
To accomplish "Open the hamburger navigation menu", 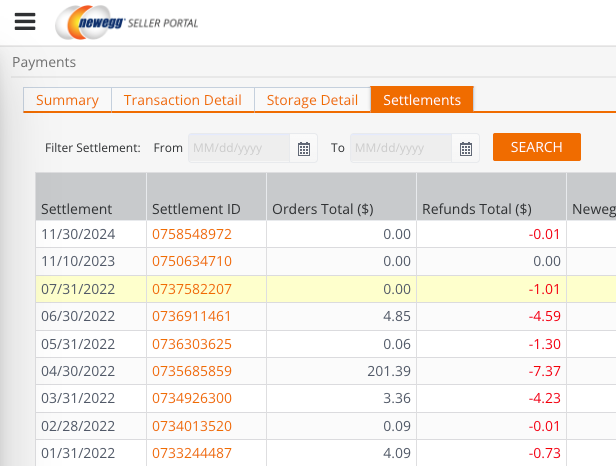I will click(25, 22).
